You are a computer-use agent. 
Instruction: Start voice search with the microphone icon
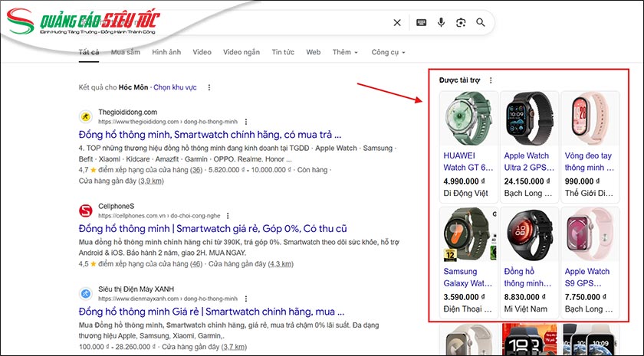pos(441,23)
